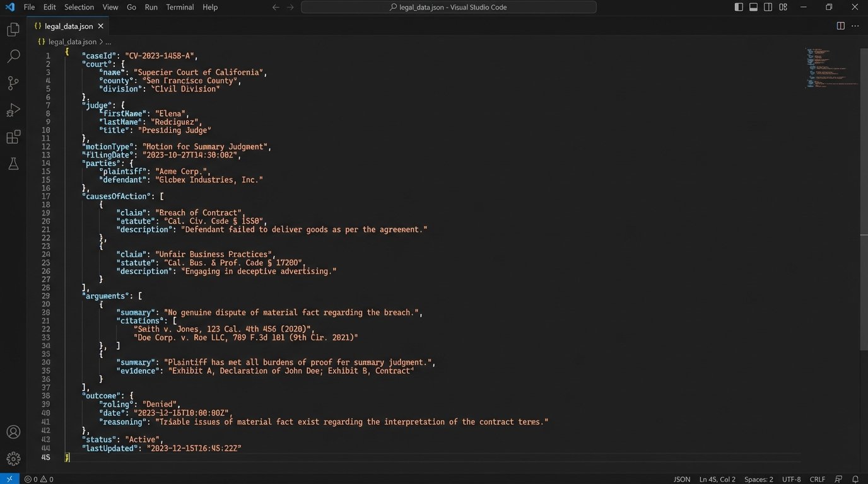
Task: Click the Spaces: 2 indentation setting
Action: pyautogui.click(x=758, y=479)
